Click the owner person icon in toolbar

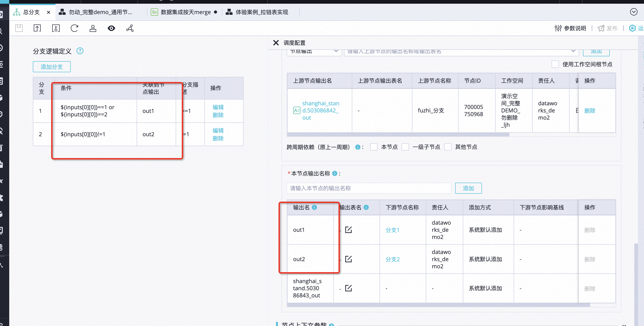93,28
